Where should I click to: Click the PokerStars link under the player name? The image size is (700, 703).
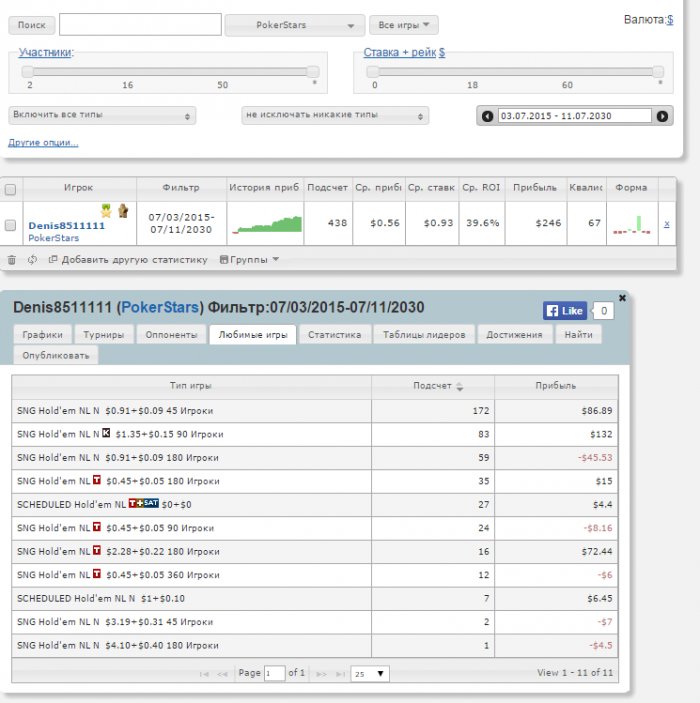[53, 238]
